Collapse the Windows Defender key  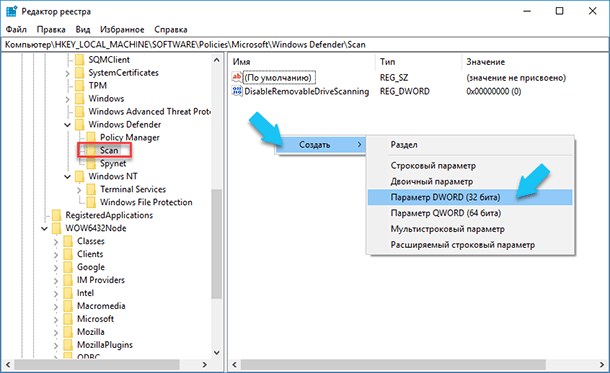point(67,125)
